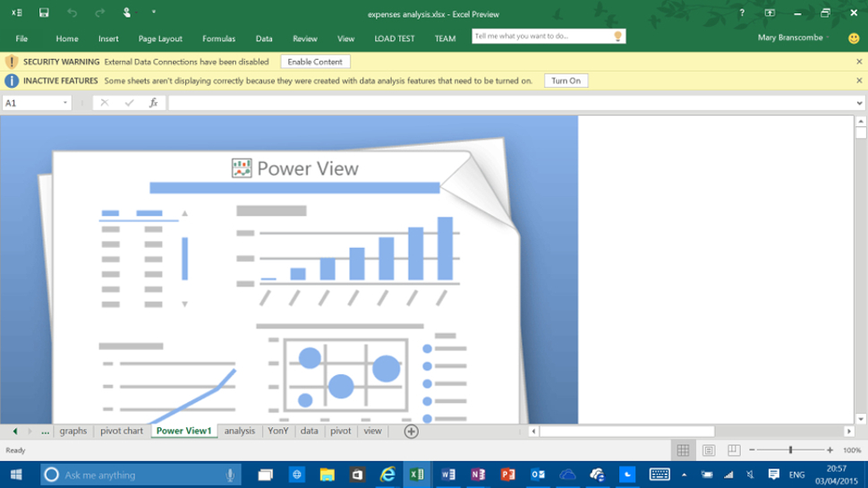Click Cortana Ask me anything search box
The height and width of the screenshot is (488, 868).
(141, 475)
